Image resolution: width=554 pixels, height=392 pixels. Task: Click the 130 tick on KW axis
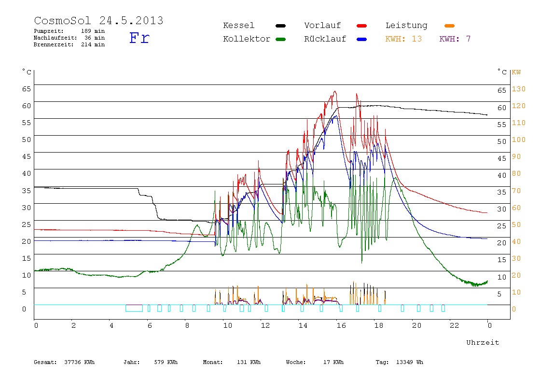[519, 89]
